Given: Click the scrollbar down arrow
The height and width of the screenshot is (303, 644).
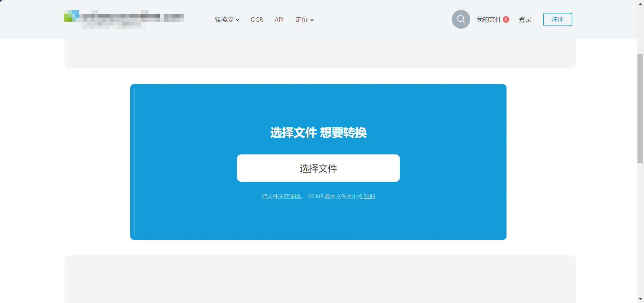Looking at the screenshot, I should click(640, 299).
